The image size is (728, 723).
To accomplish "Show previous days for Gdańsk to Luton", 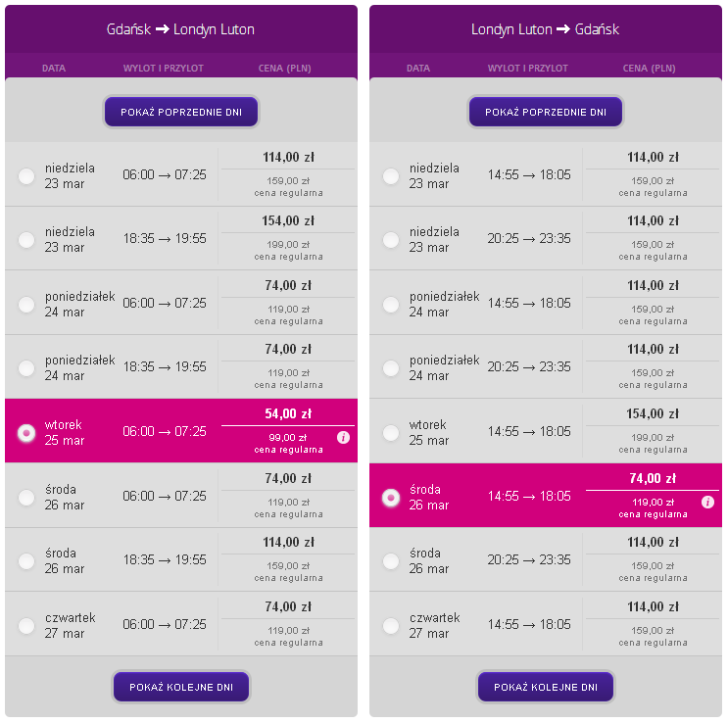I will click(x=181, y=112).
